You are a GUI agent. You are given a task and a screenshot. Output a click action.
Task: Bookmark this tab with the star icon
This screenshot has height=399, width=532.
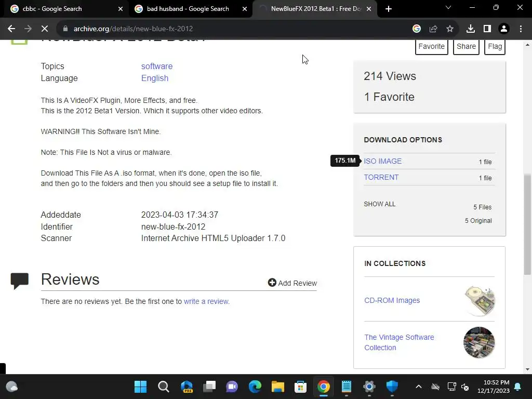[x=450, y=29]
